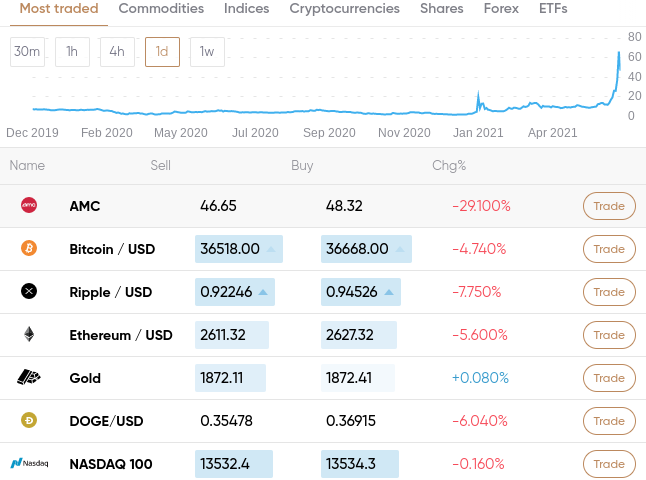Click Bitcoin buy price up-arrow indicator

click(x=400, y=249)
